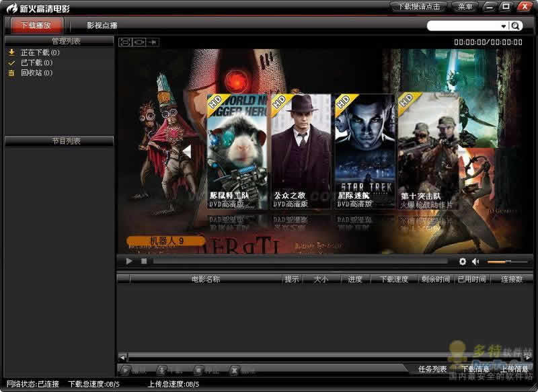Switch to the 任务列表 tab
Screen dimensions: 538x392
[x=432, y=369]
